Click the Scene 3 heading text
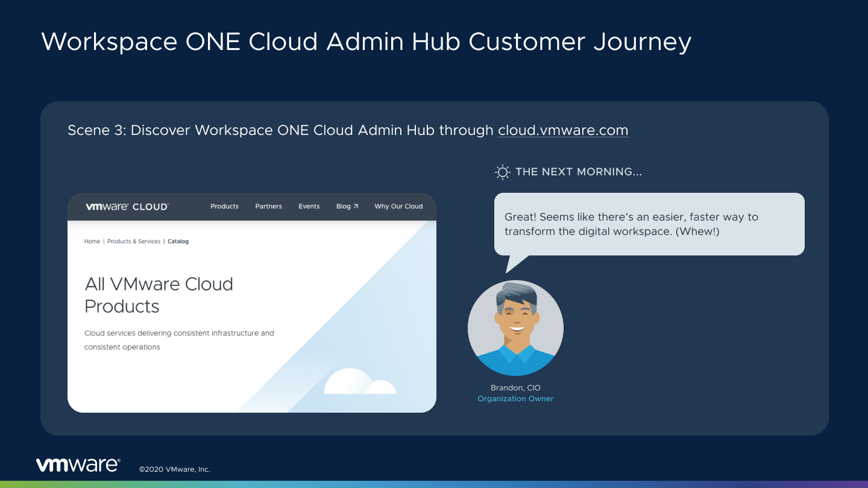This screenshot has width=868, height=488. coord(348,130)
